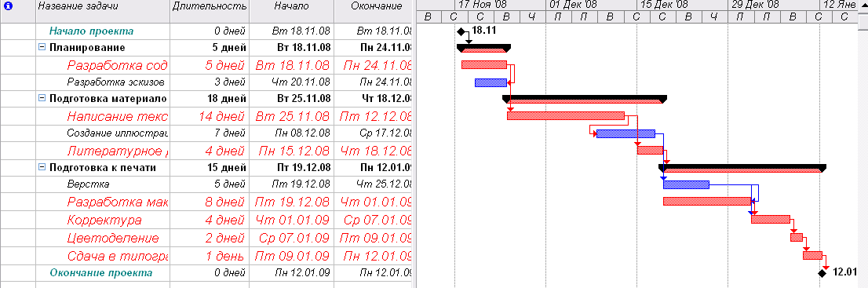Screen dimensions: 868x288
Task: Click the blue Создание иллюстраций Gantt bar
Action: click(625, 133)
